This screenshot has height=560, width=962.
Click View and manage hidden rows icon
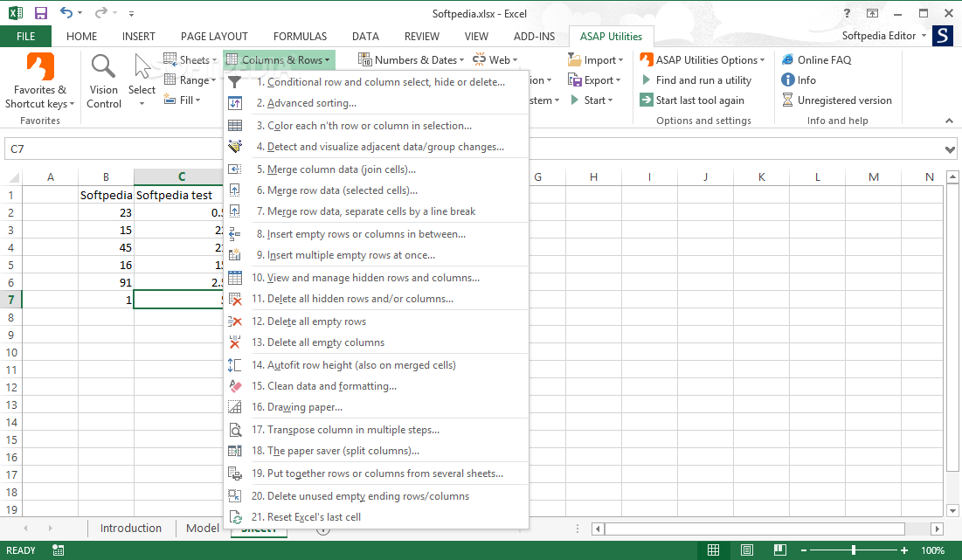(x=234, y=278)
